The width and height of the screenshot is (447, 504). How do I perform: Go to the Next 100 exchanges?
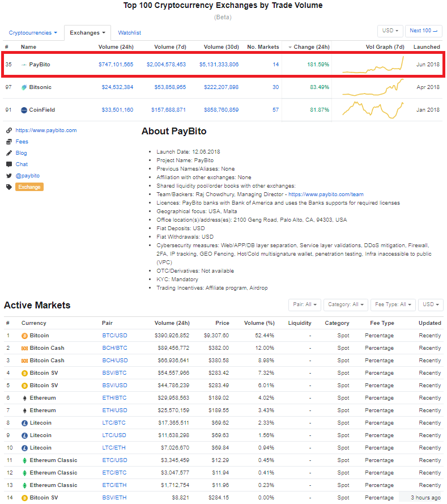click(424, 31)
